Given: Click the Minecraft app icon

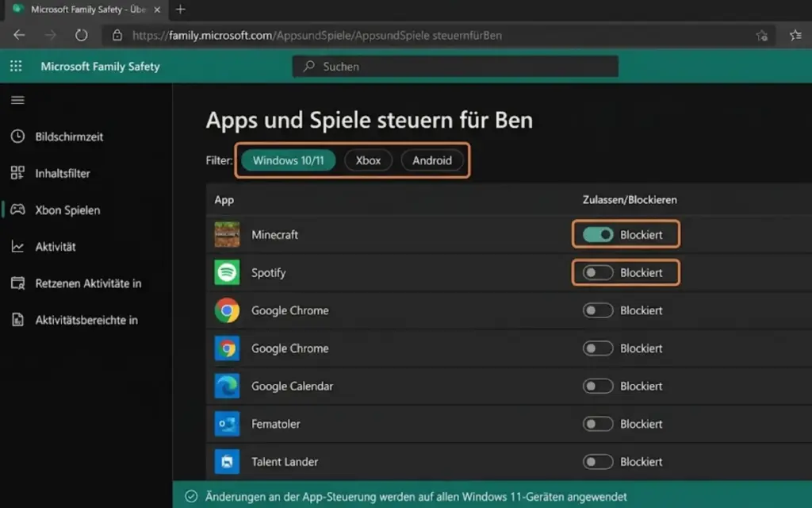Looking at the screenshot, I should click(227, 234).
